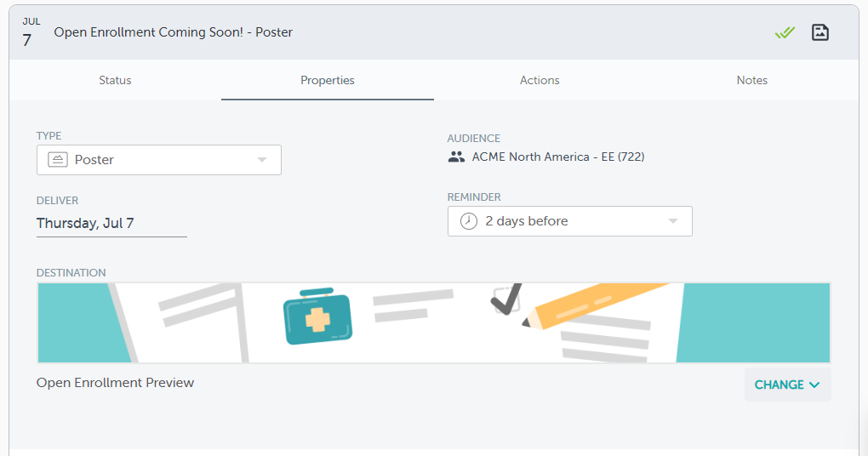
Task: Click the Thursday, Jul 7 deliver date field
Action: 85,224
